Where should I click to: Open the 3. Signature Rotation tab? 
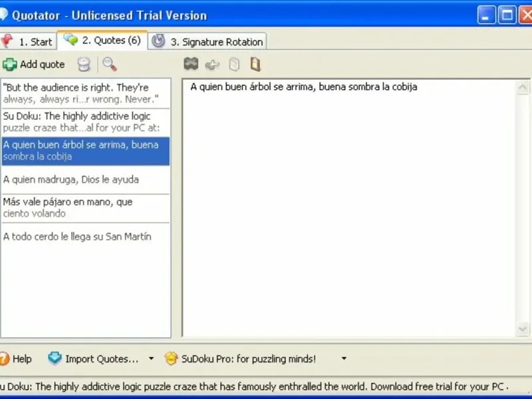click(x=207, y=42)
